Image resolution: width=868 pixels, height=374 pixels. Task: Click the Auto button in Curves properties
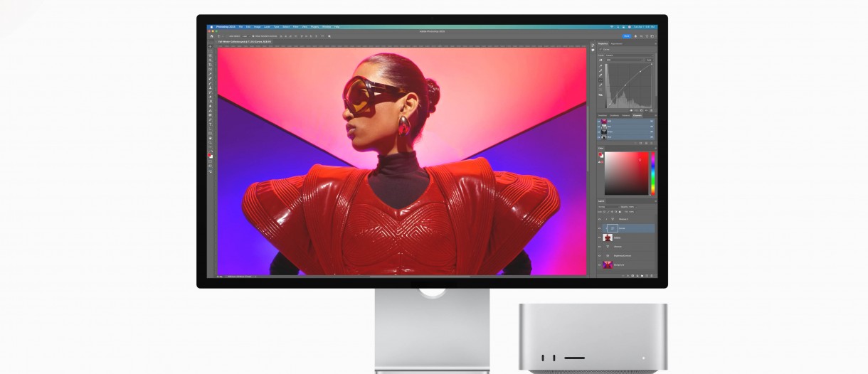tap(650, 60)
